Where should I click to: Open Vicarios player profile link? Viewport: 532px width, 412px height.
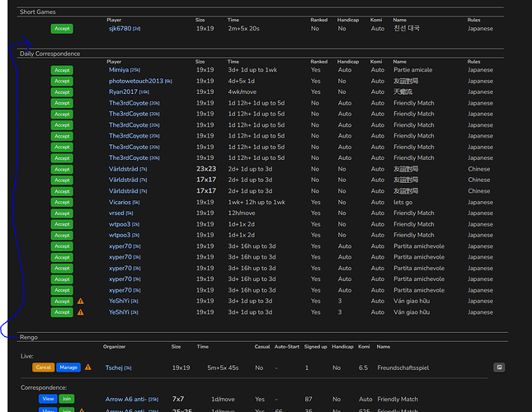point(120,202)
